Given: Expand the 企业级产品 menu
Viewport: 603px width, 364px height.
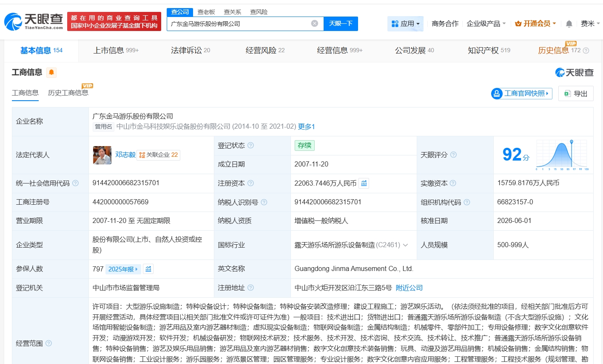Looking at the screenshot, I should tap(486, 24).
